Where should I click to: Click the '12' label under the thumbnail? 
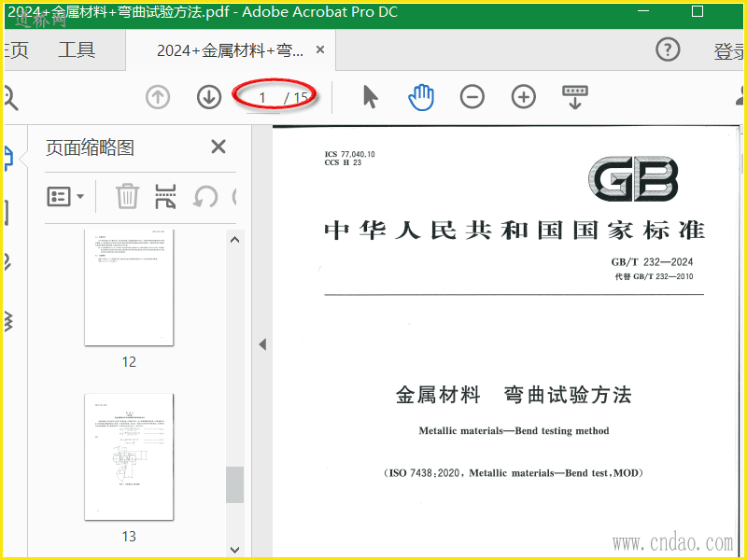click(x=129, y=362)
